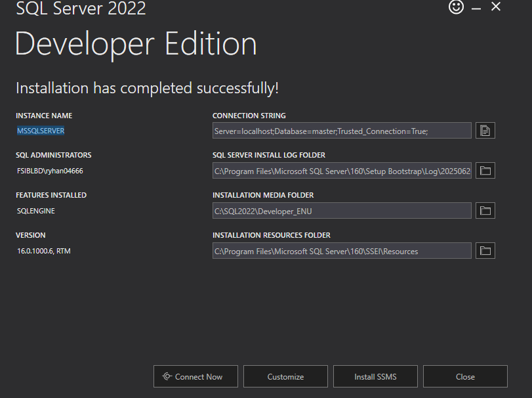Click the smiley feedback icon
The height and width of the screenshot is (398, 532).
(x=456, y=7)
